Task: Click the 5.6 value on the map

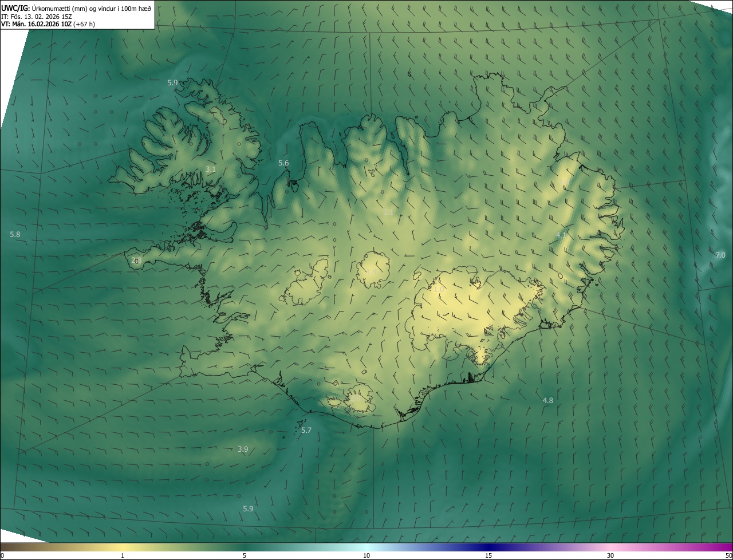Action: tap(283, 163)
